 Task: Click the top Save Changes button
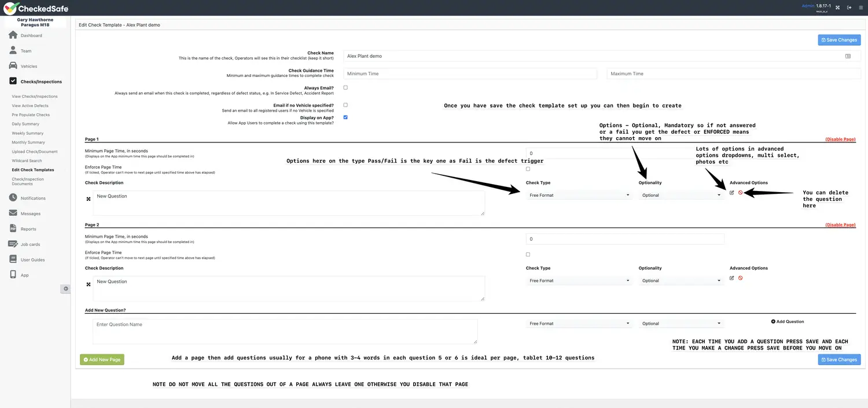839,40
